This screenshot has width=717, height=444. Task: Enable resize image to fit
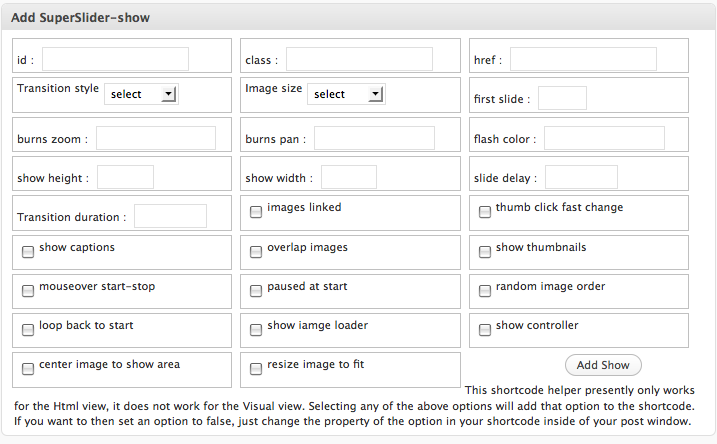click(x=256, y=369)
